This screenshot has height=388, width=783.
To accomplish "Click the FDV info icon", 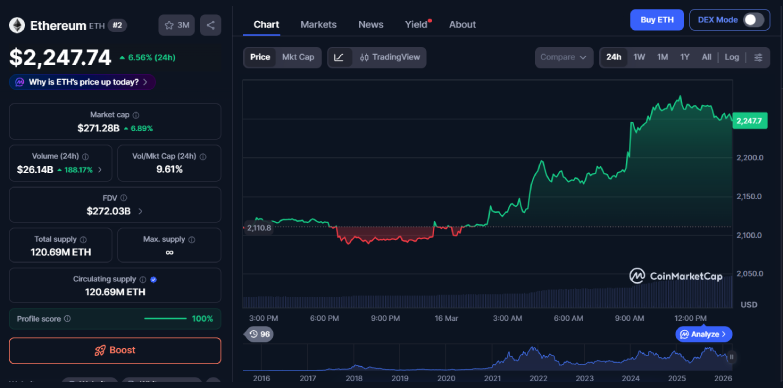I will (x=123, y=198).
